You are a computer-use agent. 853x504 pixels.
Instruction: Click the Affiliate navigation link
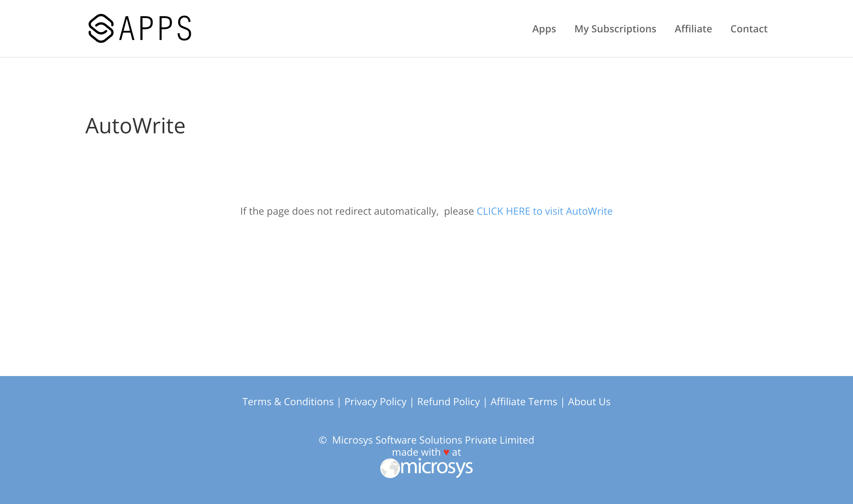pyautogui.click(x=693, y=28)
